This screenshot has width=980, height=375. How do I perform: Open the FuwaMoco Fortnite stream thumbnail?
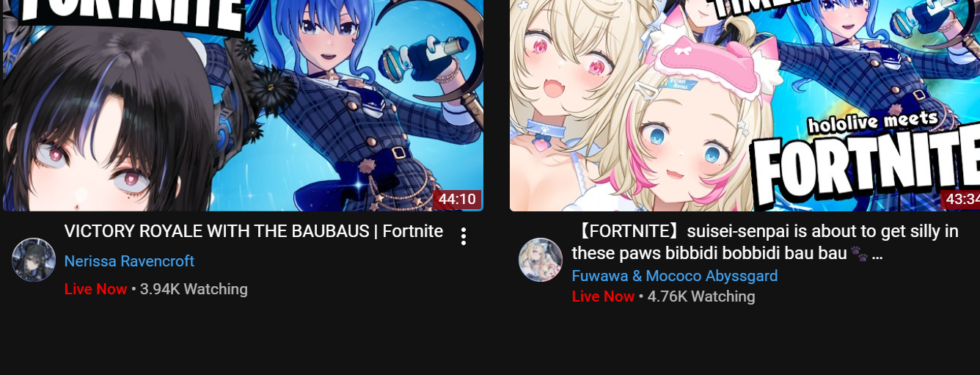tap(745, 106)
